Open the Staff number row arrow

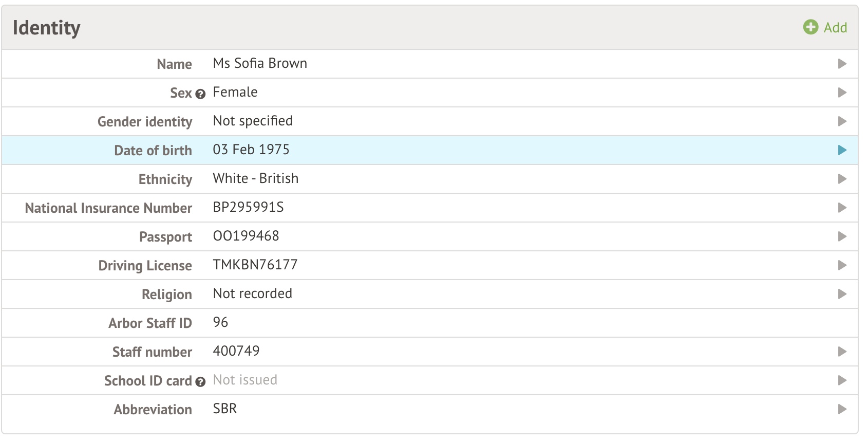point(842,352)
